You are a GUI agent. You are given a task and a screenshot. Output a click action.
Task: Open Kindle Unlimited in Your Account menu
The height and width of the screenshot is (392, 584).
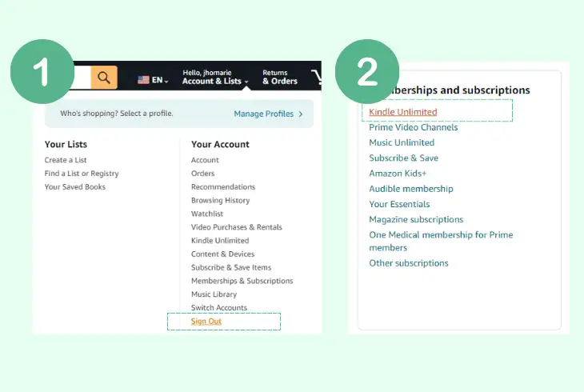220,240
